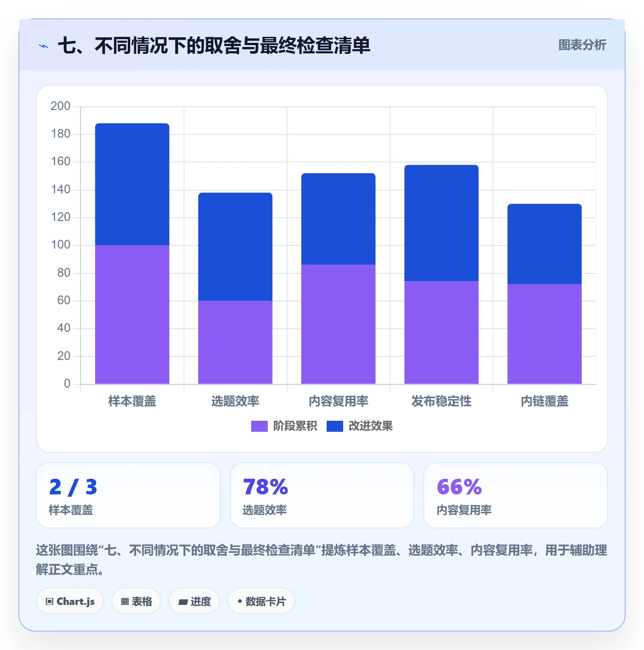Click the 66% 内容复用率 stat card
This screenshot has width=644, height=650.
516,495
